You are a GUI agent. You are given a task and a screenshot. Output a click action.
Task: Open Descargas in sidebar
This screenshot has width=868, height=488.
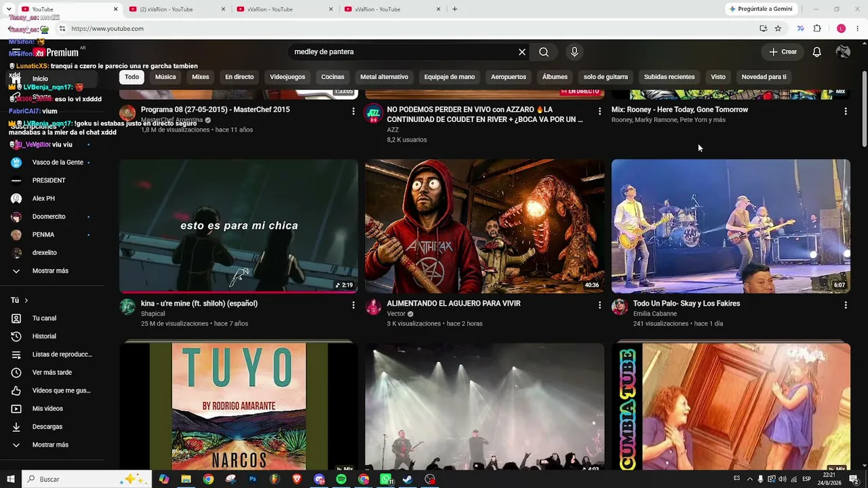pos(52,427)
